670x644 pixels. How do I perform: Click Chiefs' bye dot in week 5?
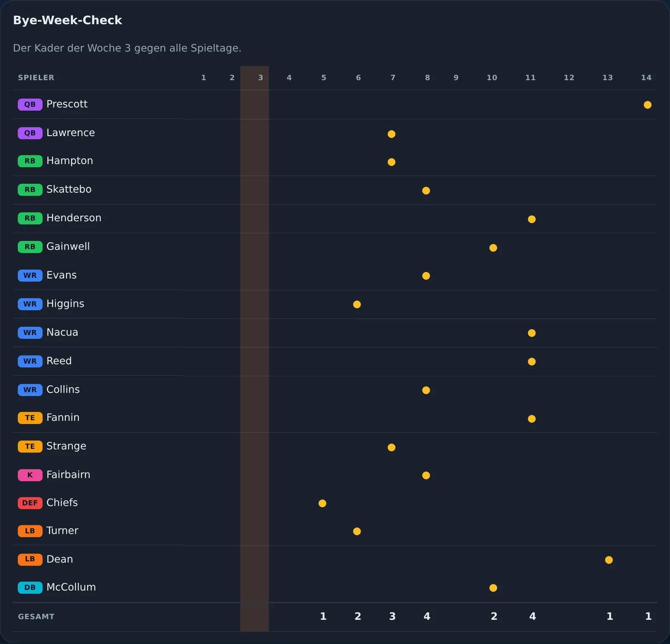click(x=322, y=503)
